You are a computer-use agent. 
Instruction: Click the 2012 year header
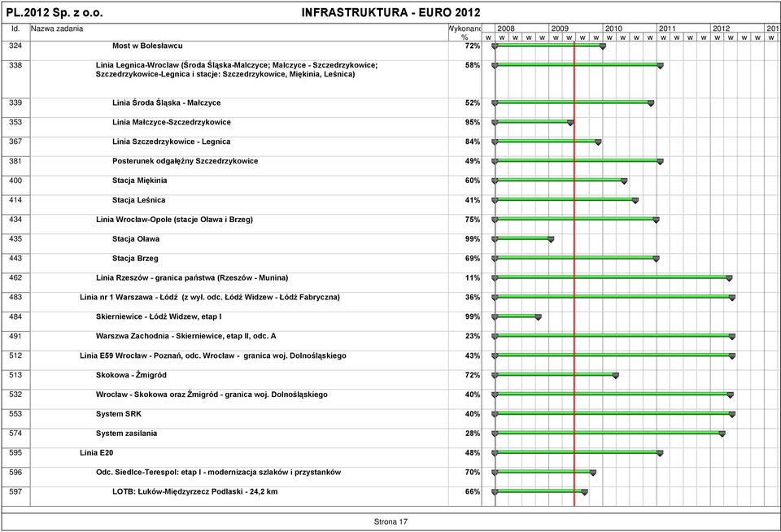(721, 28)
